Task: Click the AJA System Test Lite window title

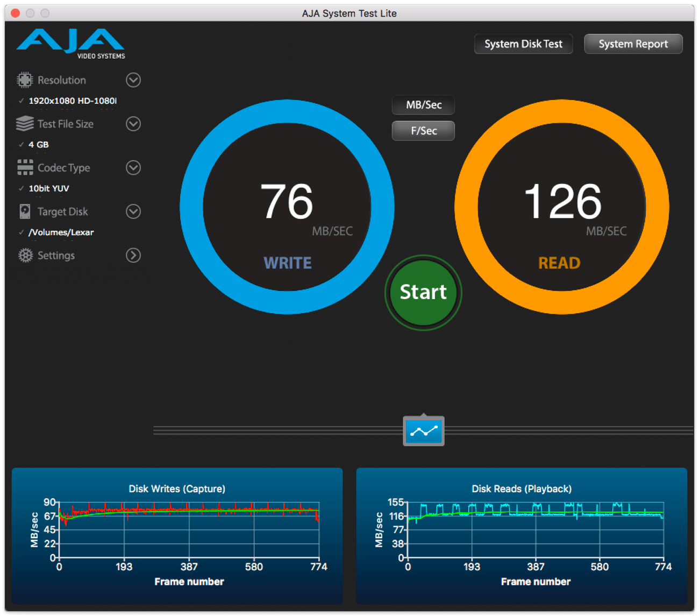Action: click(349, 13)
